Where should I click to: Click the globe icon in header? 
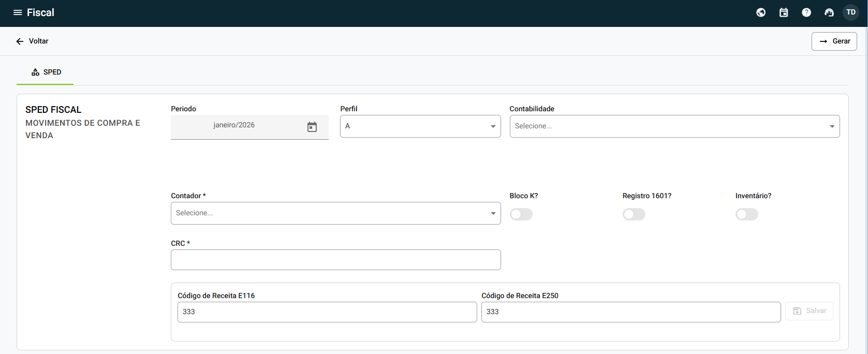tap(761, 12)
